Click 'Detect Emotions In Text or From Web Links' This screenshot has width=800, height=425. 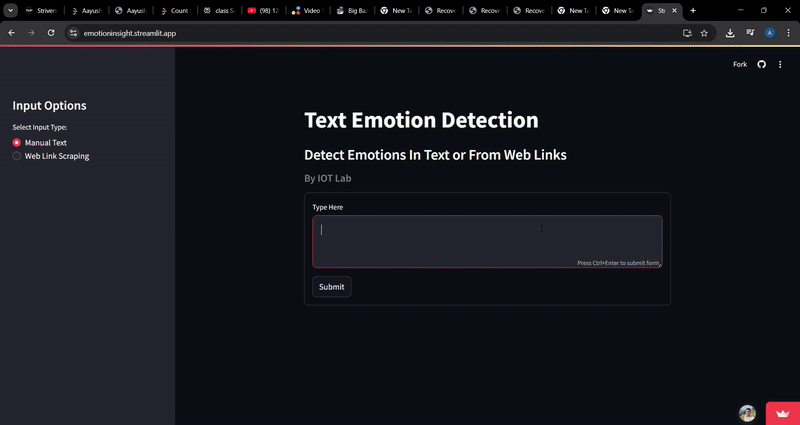pyautogui.click(x=435, y=155)
